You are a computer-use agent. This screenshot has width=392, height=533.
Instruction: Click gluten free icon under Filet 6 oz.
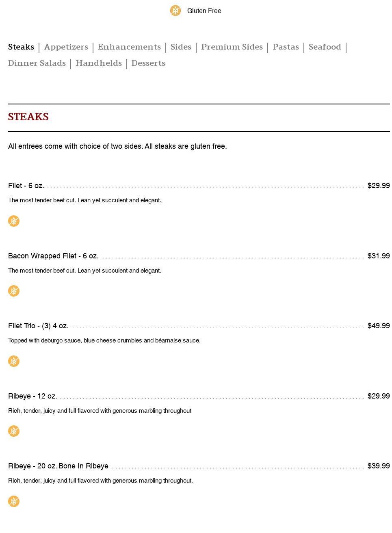point(14,221)
